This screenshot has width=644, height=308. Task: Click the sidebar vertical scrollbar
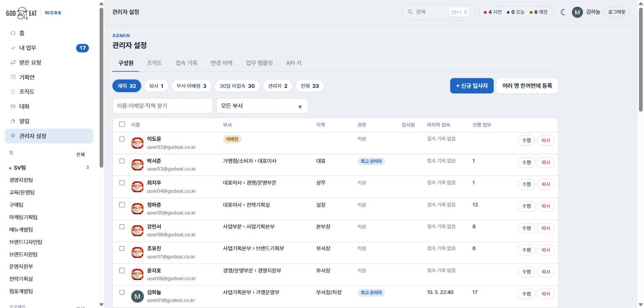point(101,87)
